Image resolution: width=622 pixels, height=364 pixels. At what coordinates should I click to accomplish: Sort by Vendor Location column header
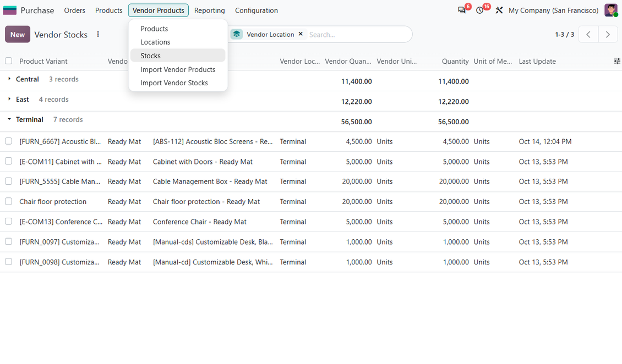tap(299, 61)
